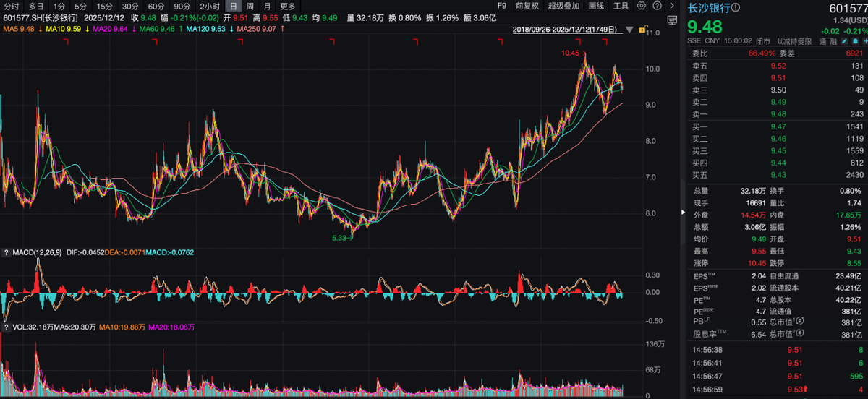This screenshot has height=399, width=868.
Task: Expand the date range dropdown triangle
Action: (x=629, y=30)
